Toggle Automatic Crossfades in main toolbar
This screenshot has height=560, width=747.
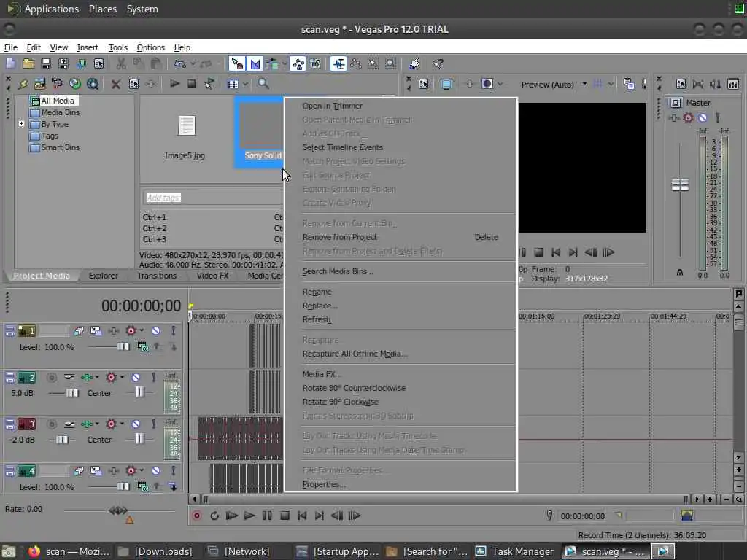(x=255, y=63)
